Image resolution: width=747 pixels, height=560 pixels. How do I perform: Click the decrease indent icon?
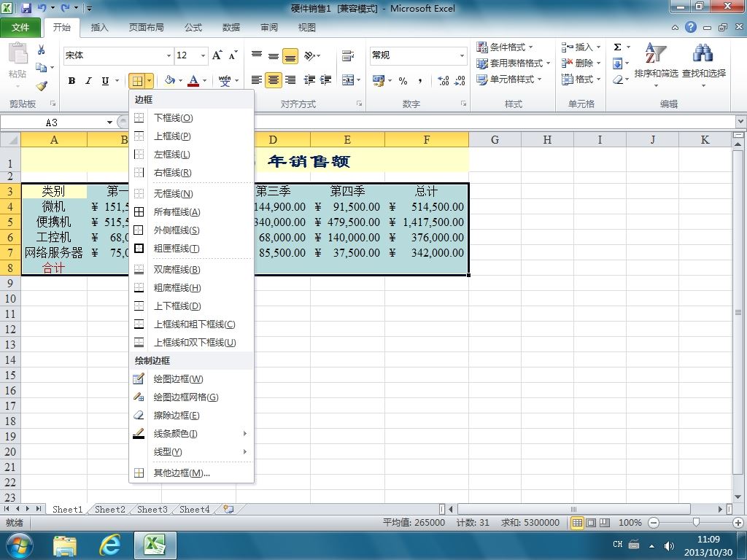pyautogui.click(x=309, y=80)
